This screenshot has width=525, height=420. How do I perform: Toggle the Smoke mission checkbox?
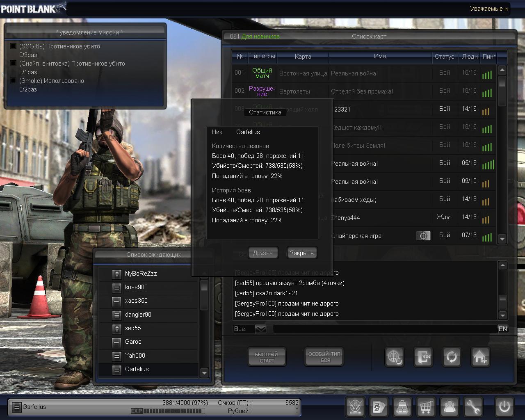[x=14, y=81]
